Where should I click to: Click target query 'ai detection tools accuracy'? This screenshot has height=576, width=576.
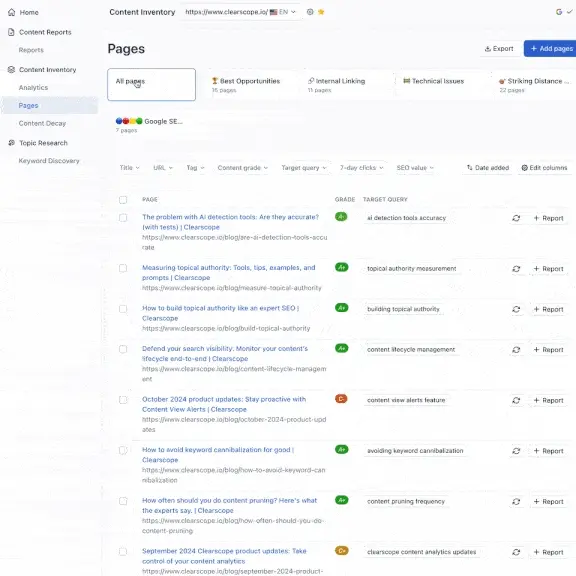[x=406, y=218]
